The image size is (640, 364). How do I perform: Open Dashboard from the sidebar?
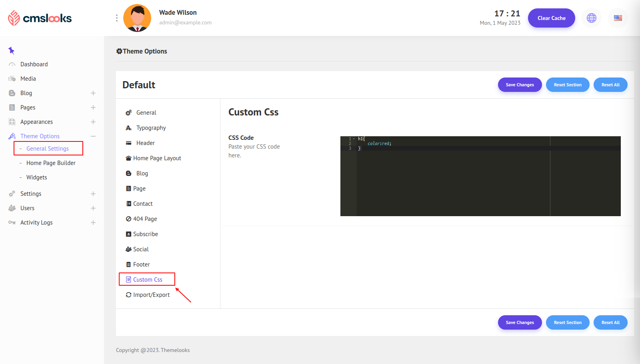(34, 64)
